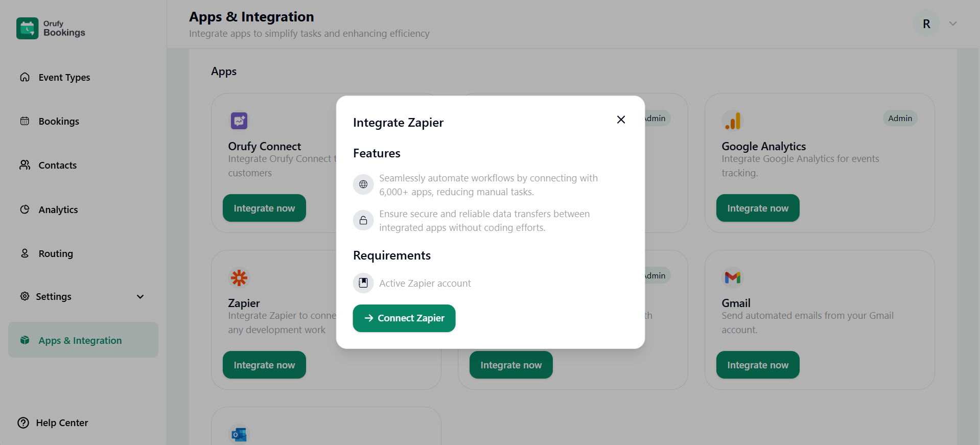Click the Active Zapier account requirement icon

point(363,283)
